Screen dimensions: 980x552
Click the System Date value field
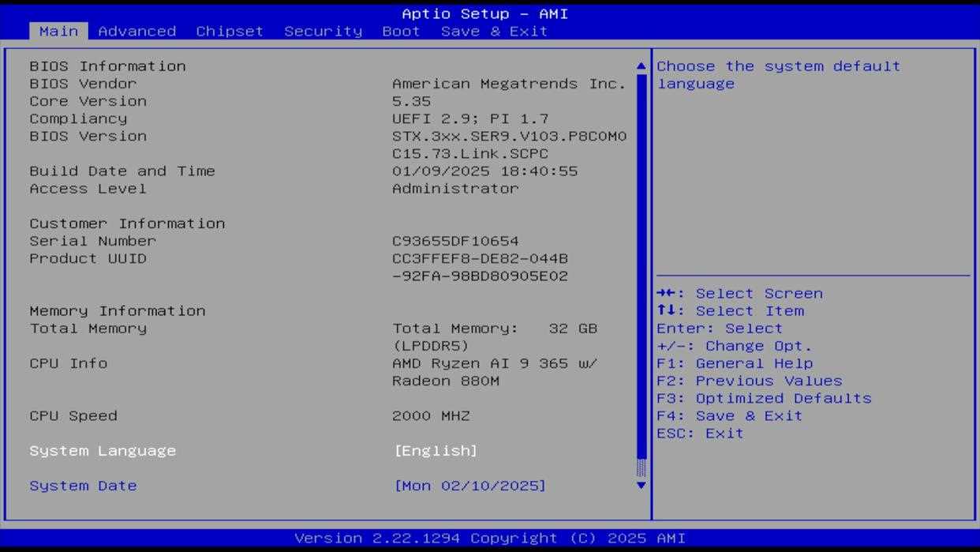(469, 486)
